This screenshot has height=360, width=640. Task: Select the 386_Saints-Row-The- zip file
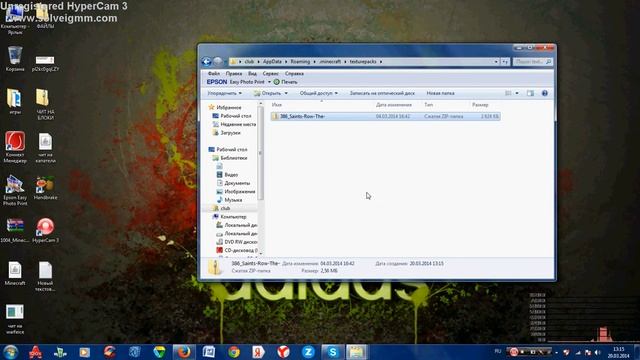click(x=385, y=116)
